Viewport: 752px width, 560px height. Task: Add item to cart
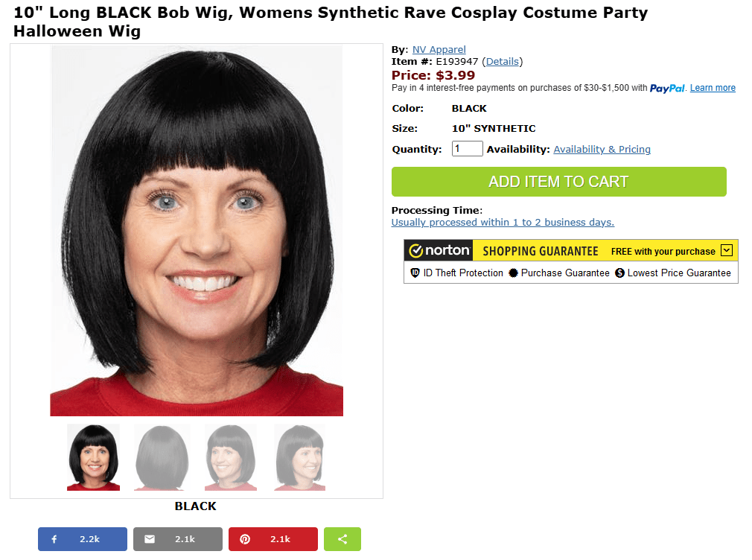(558, 182)
